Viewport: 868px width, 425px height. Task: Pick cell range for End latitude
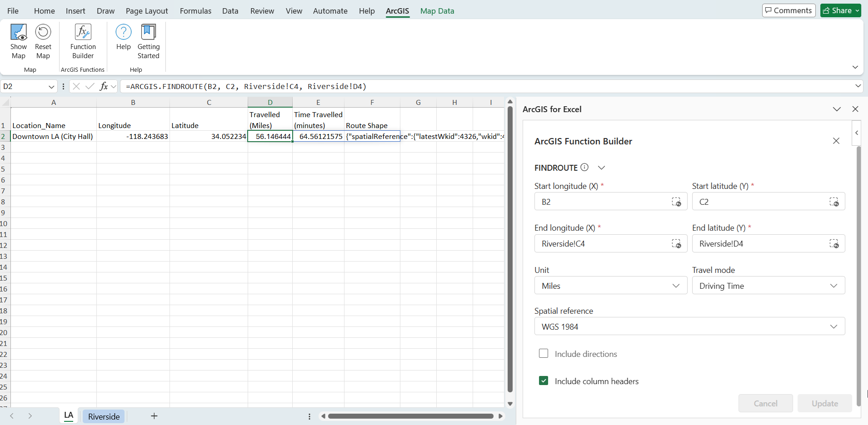(x=834, y=244)
